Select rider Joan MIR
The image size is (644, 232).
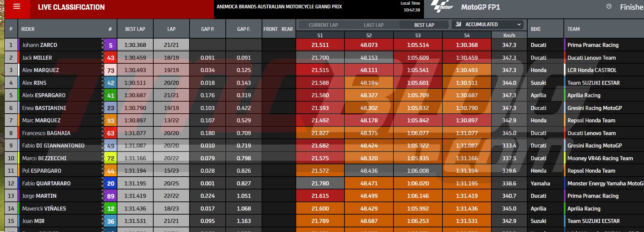(x=33, y=221)
